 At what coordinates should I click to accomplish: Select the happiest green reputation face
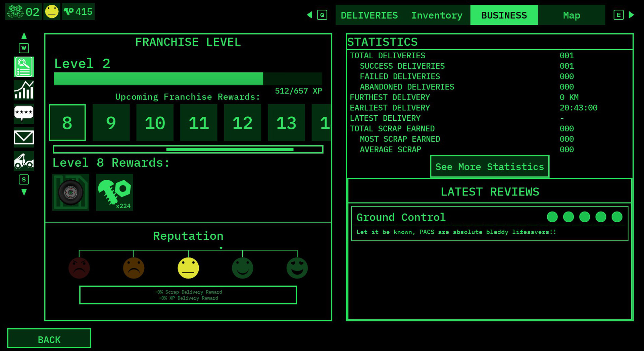click(x=297, y=268)
